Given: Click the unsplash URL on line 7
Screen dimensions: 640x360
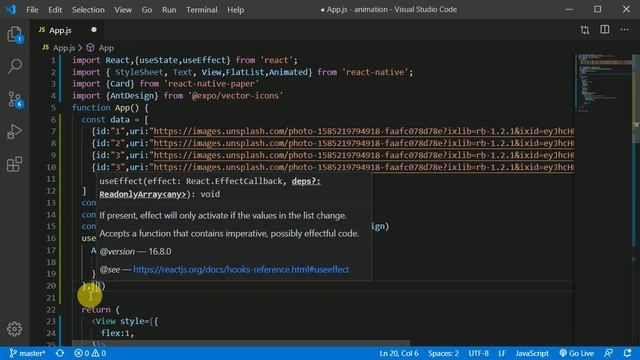Looking at the screenshot, I should (364, 131).
